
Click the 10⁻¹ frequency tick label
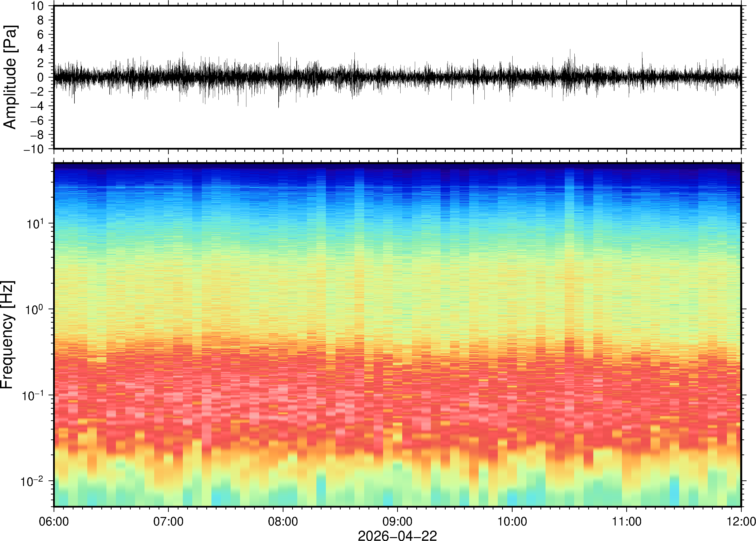coord(32,395)
